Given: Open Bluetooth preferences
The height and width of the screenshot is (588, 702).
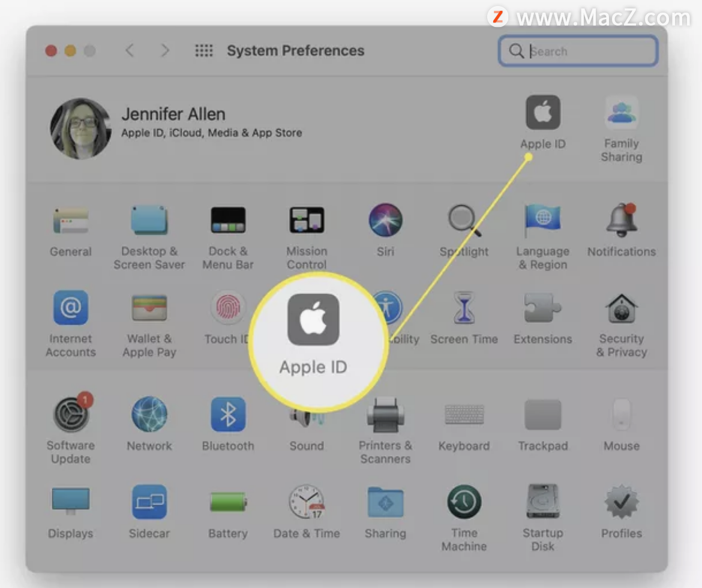Looking at the screenshot, I should (x=228, y=414).
